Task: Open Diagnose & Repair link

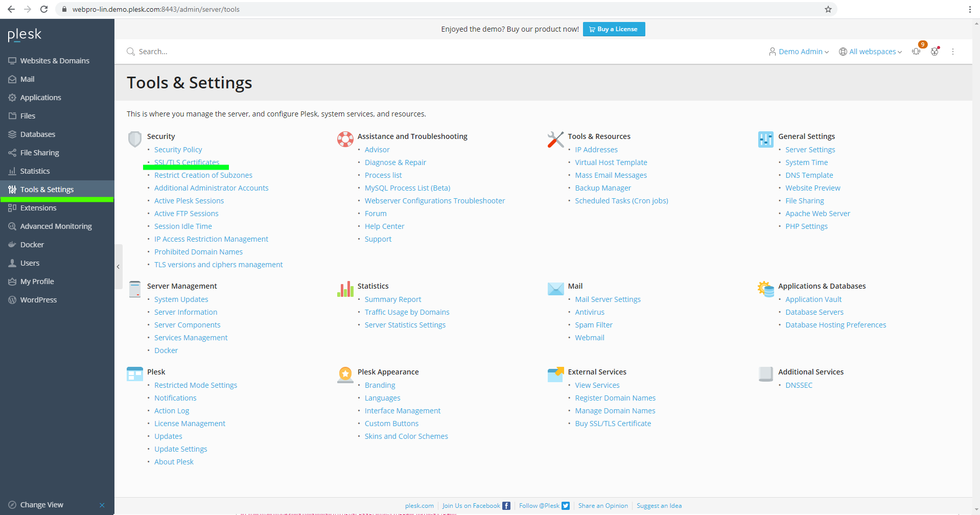Action: pyautogui.click(x=395, y=162)
